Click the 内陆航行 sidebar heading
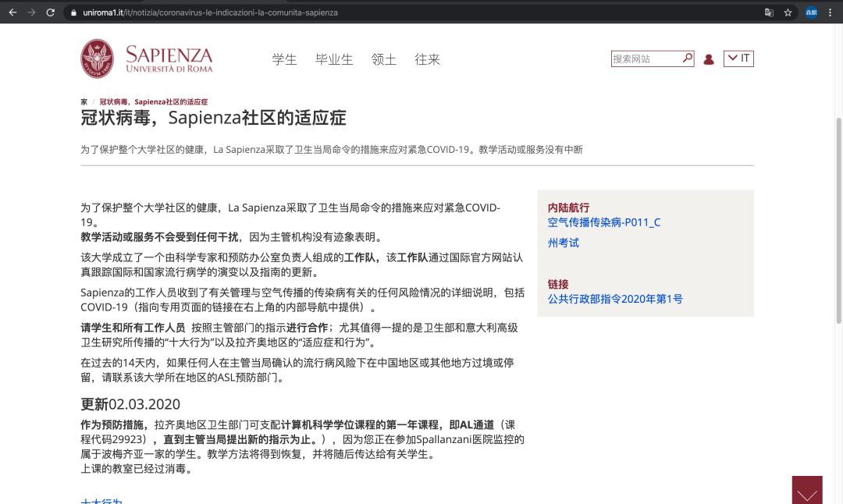This screenshot has width=843, height=504. pyautogui.click(x=568, y=208)
